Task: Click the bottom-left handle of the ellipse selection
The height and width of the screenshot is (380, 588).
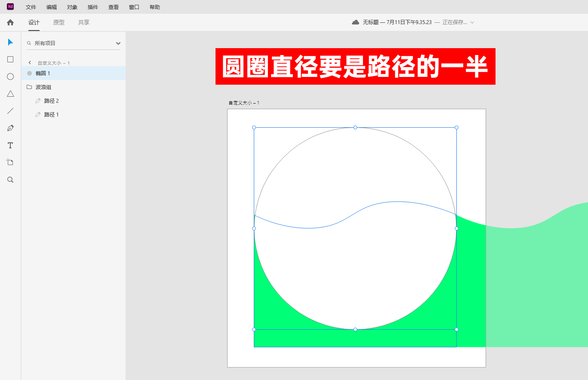Action: (x=254, y=329)
